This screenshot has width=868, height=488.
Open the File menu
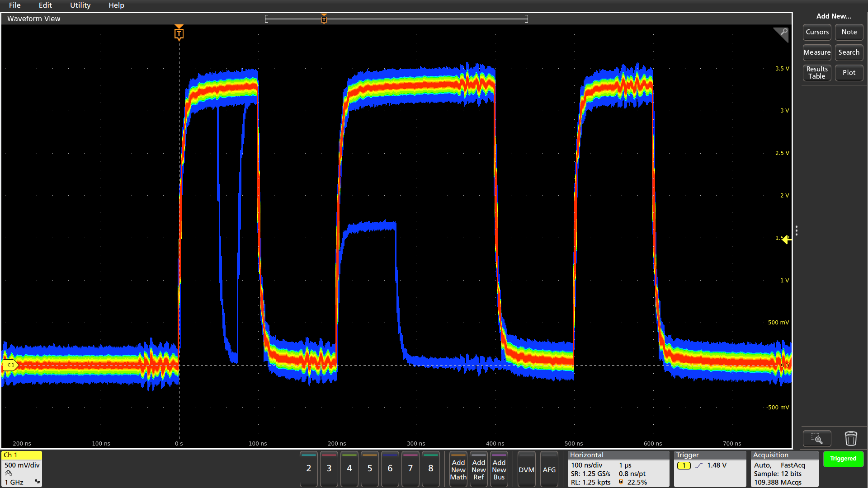coord(14,5)
